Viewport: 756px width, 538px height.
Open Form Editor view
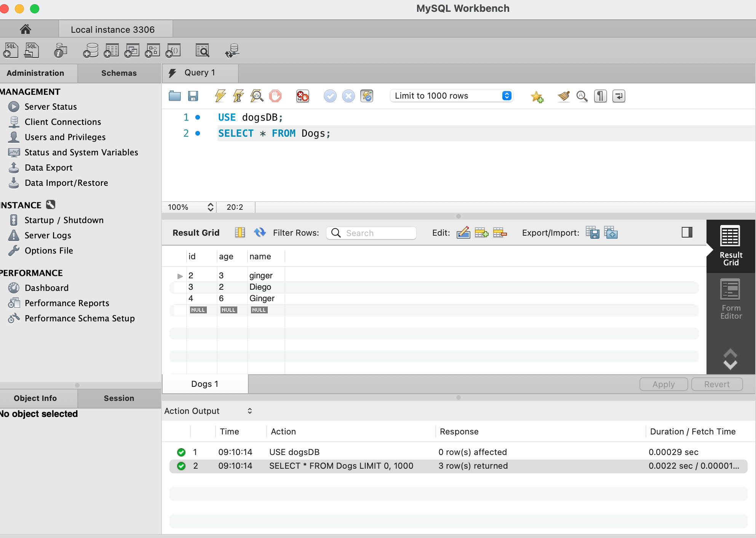click(731, 299)
